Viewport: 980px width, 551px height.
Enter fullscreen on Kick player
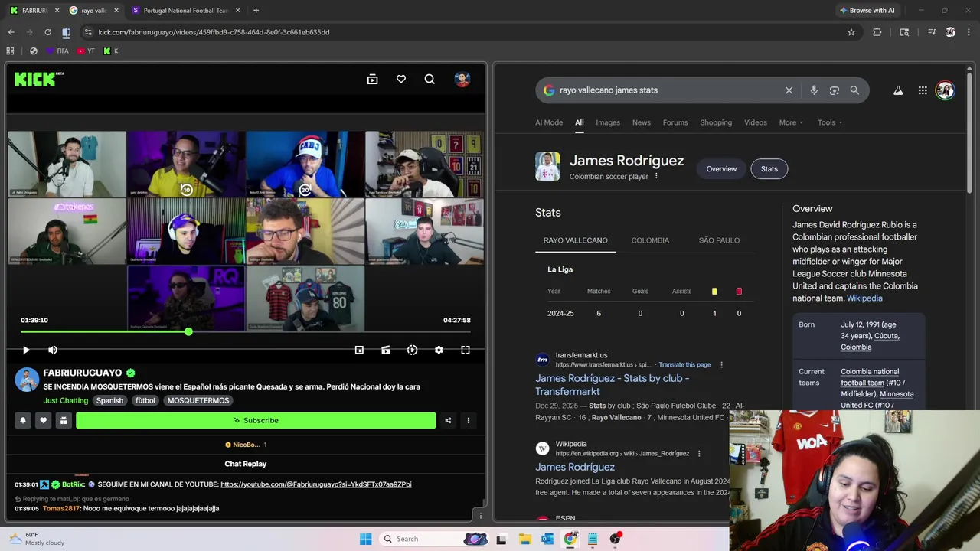(465, 350)
